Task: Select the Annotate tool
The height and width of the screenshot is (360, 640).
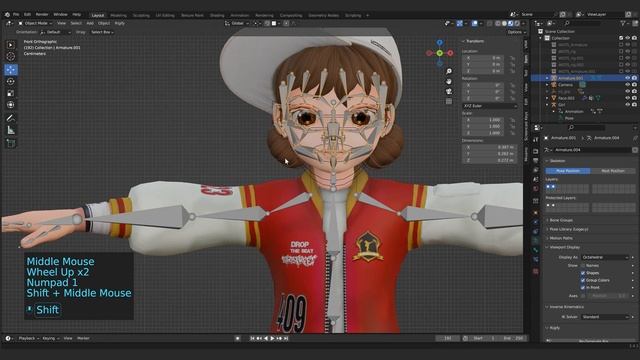Action: [11, 118]
